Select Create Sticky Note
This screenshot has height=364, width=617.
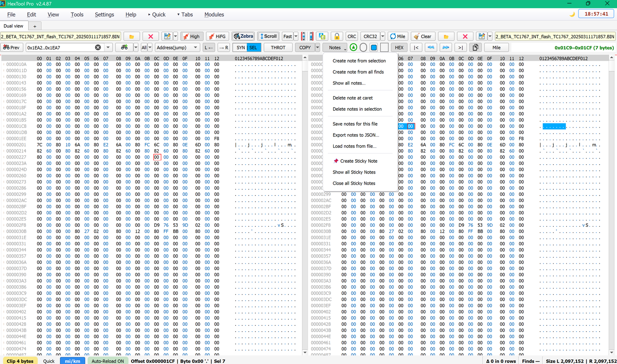click(x=359, y=161)
